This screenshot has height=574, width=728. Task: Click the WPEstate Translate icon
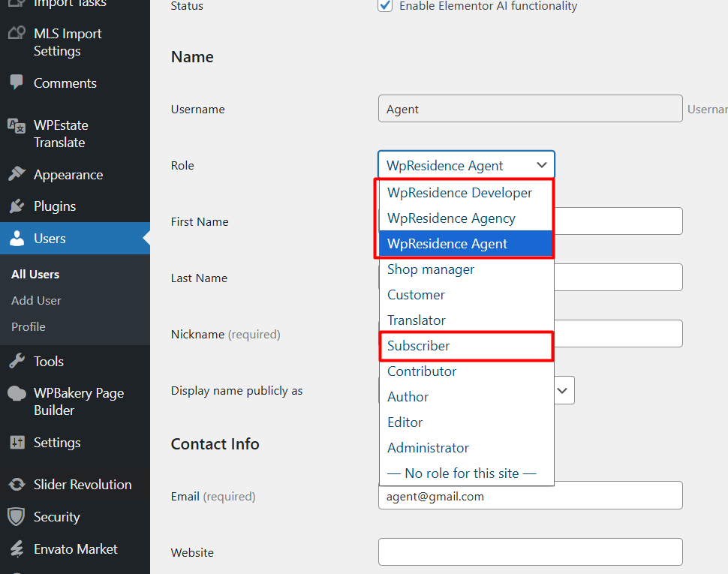(x=17, y=126)
